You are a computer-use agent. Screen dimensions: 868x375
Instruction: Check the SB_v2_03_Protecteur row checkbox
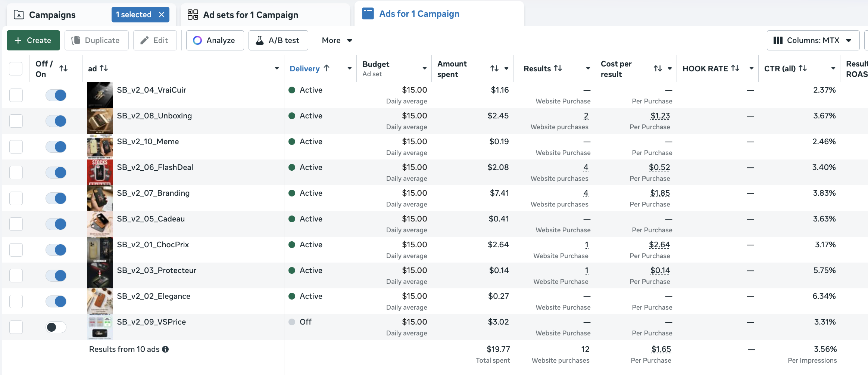[16, 276]
